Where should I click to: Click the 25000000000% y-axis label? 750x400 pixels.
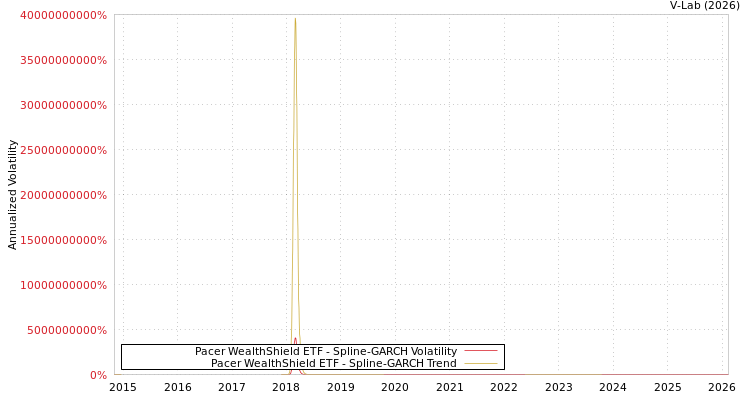[64, 150]
